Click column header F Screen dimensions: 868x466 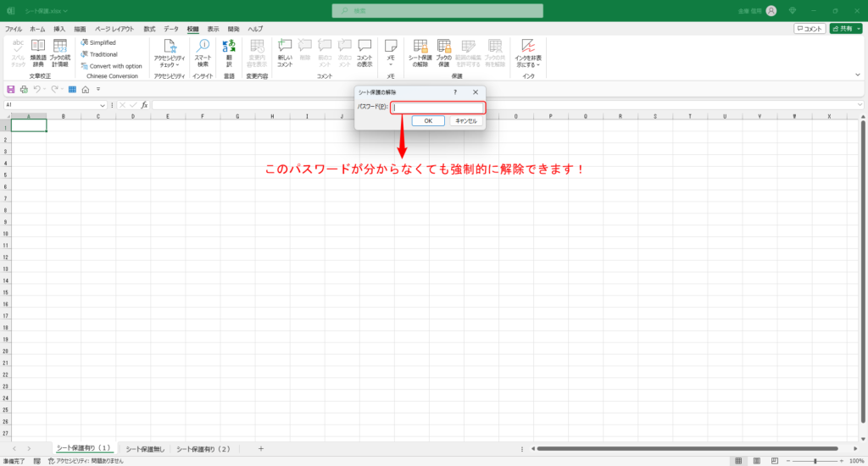(x=203, y=116)
